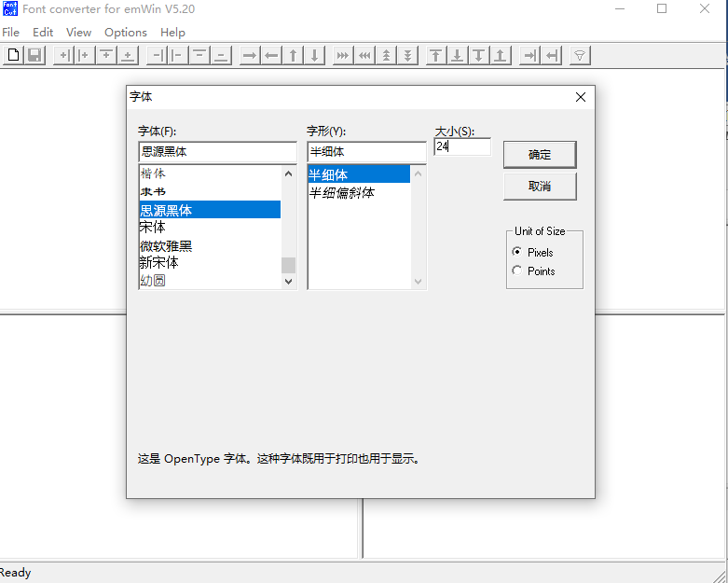Confirm font selection with 确定 button
The height and width of the screenshot is (583, 728).
click(540, 155)
